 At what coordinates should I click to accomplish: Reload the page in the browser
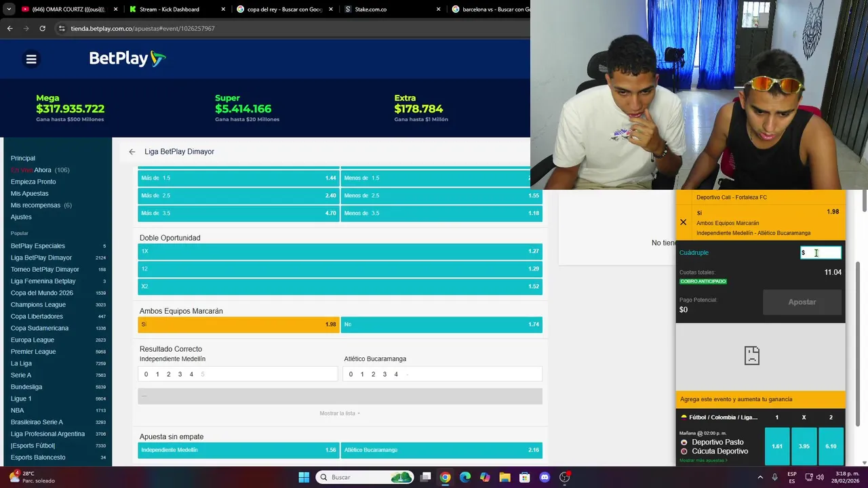coord(42,28)
